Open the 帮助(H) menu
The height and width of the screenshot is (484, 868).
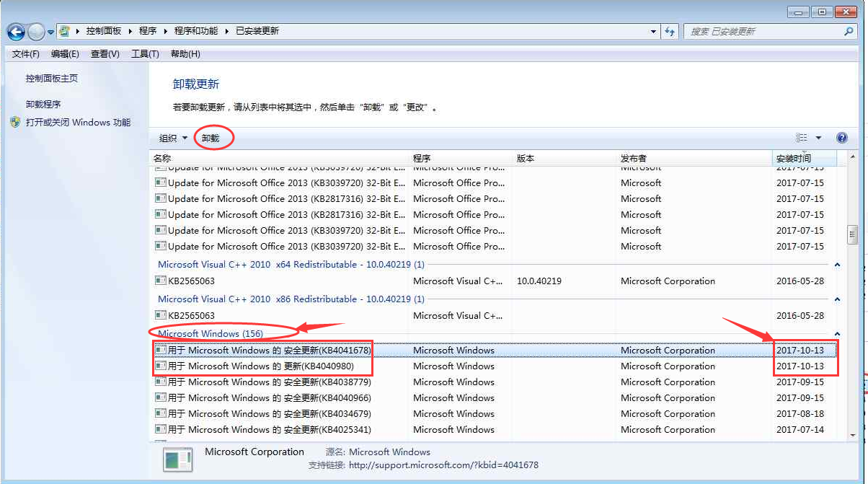click(185, 54)
